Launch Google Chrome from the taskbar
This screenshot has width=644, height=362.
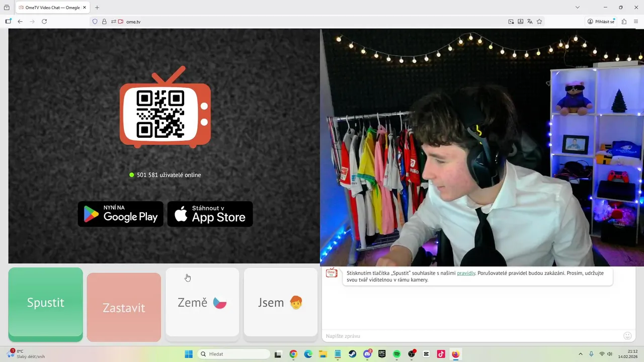(293, 354)
